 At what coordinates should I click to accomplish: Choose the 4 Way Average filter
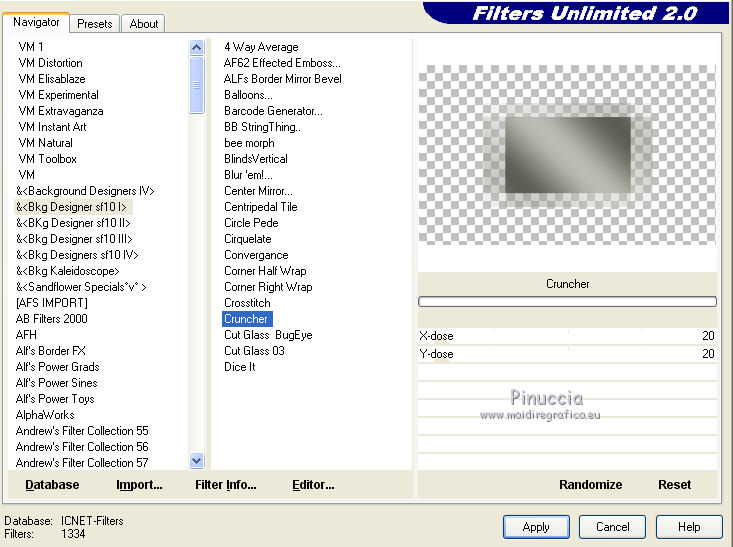[261, 47]
